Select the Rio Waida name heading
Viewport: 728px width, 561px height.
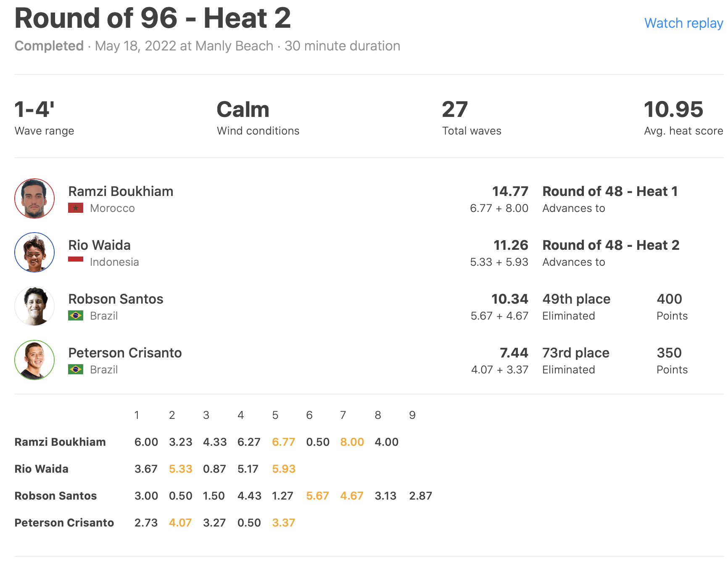coord(99,245)
